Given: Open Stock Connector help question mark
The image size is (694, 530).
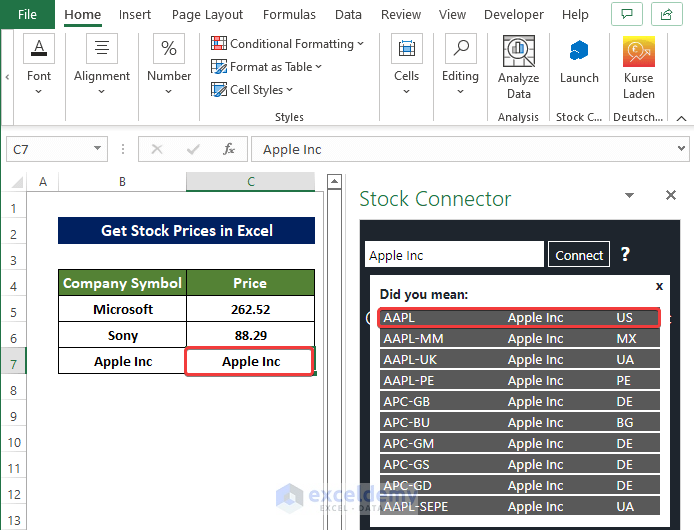Looking at the screenshot, I should (625, 254).
